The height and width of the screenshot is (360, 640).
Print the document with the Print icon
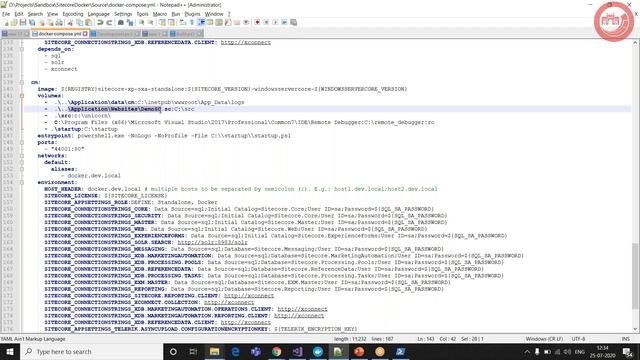coord(59,22)
